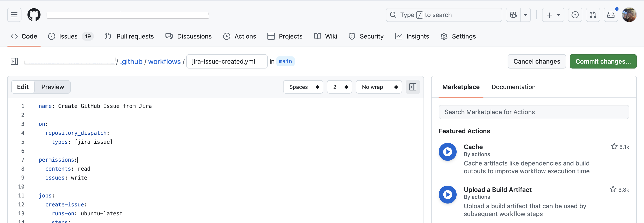Image resolution: width=644 pixels, height=223 pixels.
Task: Open Upload a Build Artifact title
Action: click(x=498, y=189)
